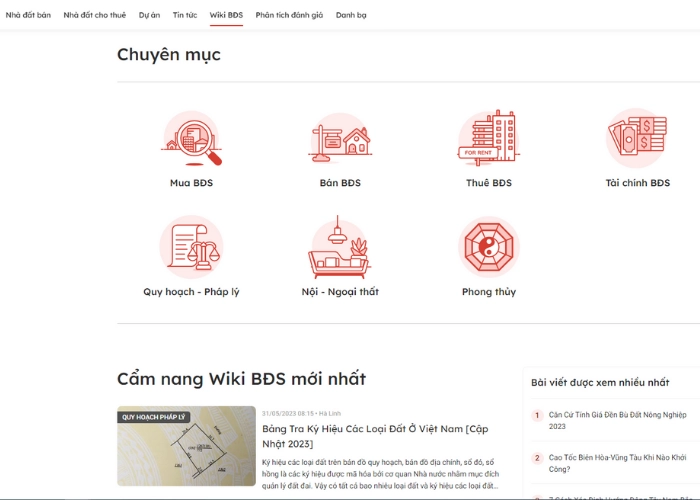The height and width of the screenshot is (500, 700).
Task: Switch to the Dự án menu item
Action: click(x=149, y=15)
